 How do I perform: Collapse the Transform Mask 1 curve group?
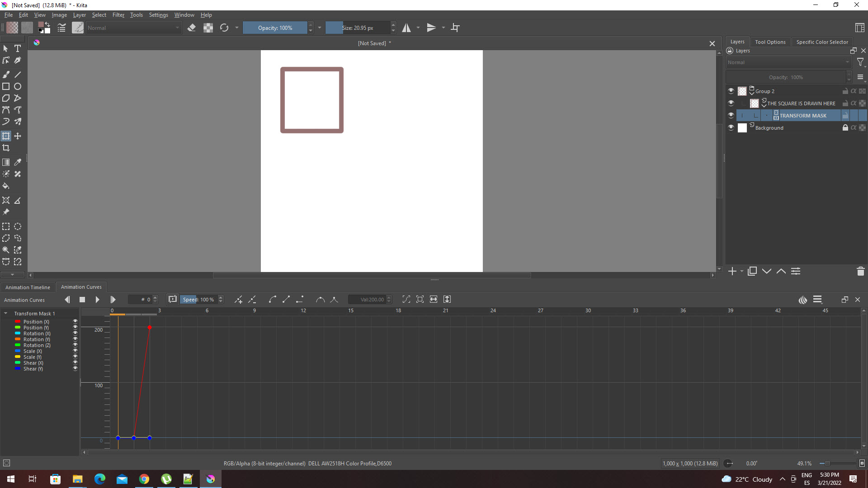pos(5,313)
